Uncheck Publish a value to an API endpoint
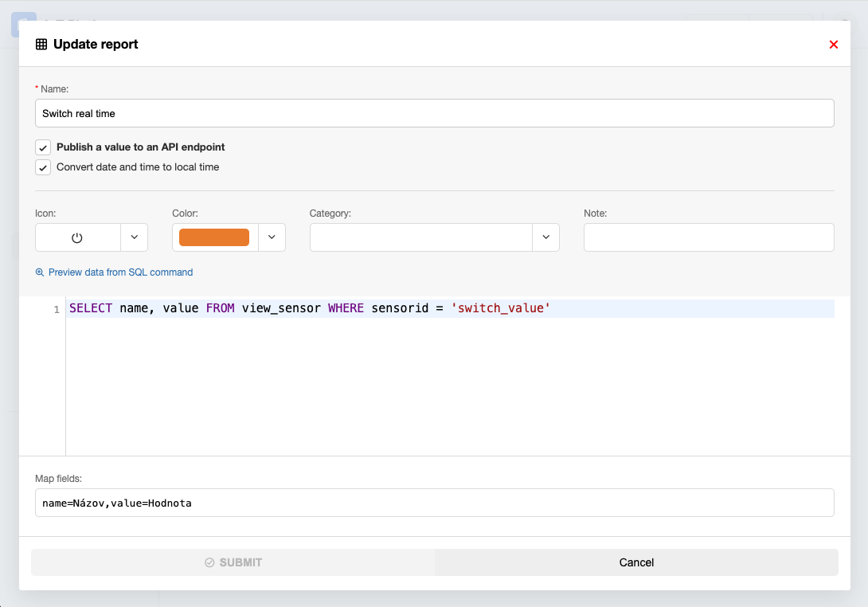Screen dimensions: 868x607 point(43,147)
